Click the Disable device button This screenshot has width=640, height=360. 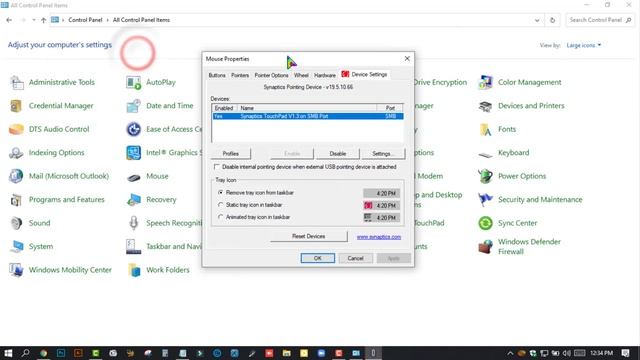pos(338,153)
